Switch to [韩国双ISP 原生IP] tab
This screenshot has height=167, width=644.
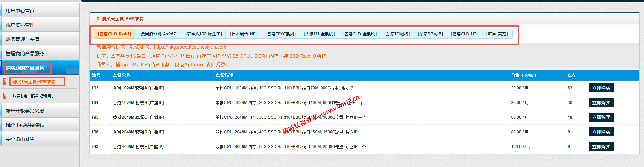pos(204,34)
